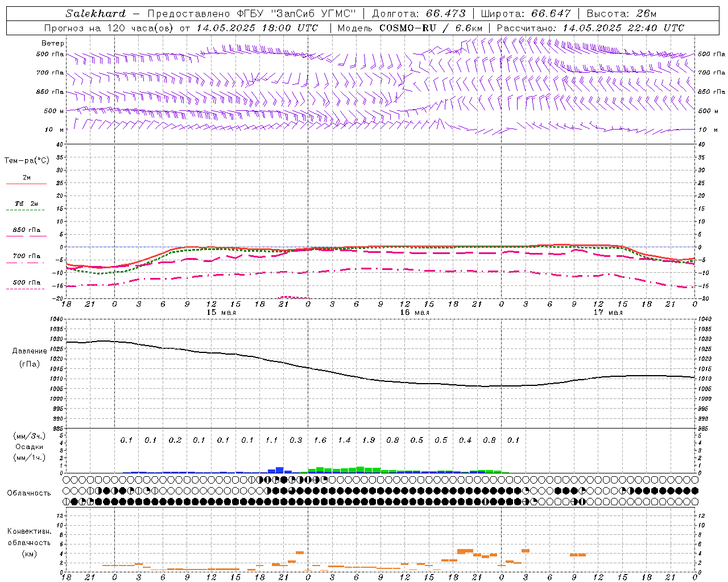Click the Долгота: 66.473 value
The height and width of the screenshot is (582, 728).
coord(419,14)
